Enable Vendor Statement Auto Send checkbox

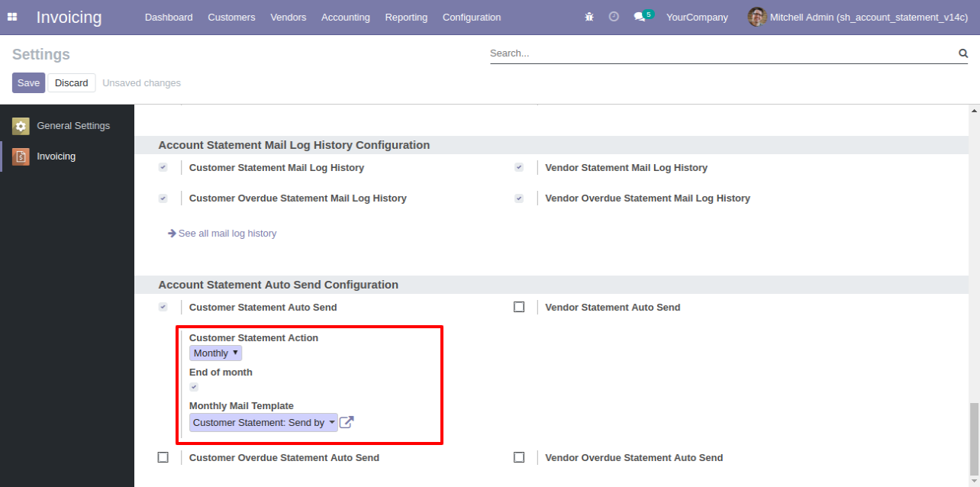click(519, 307)
